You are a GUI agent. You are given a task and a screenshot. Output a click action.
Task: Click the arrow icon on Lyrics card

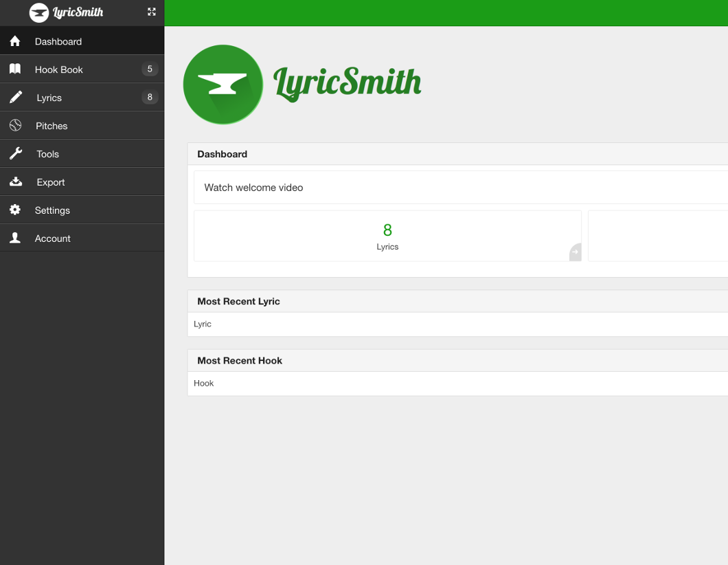point(576,252)
